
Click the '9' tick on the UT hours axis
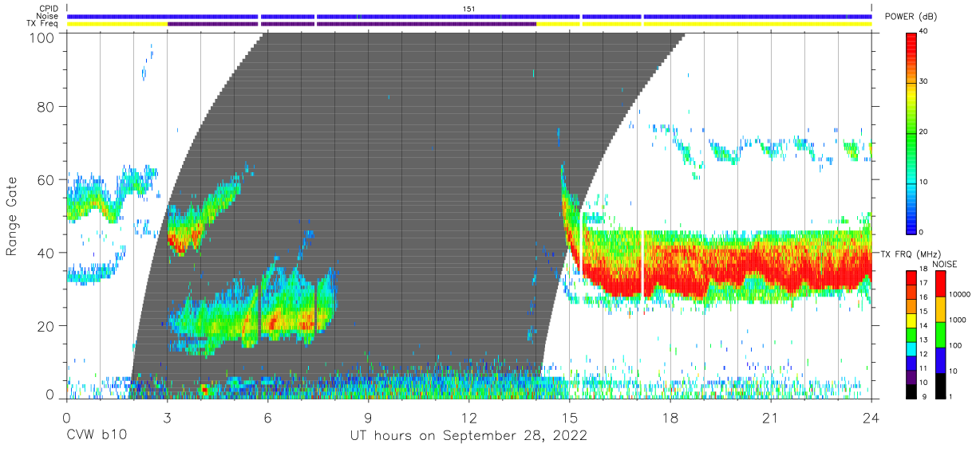point(368,418)
